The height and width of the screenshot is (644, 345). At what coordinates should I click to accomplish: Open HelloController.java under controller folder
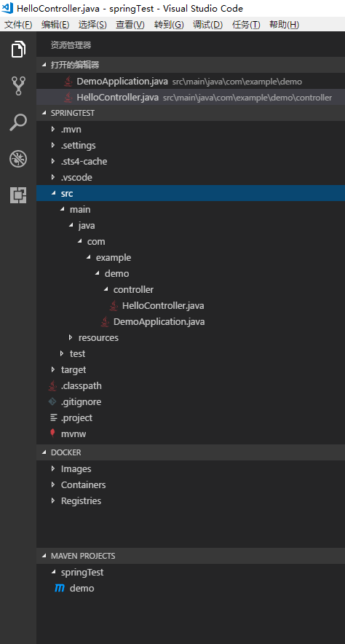coord(163,305)
